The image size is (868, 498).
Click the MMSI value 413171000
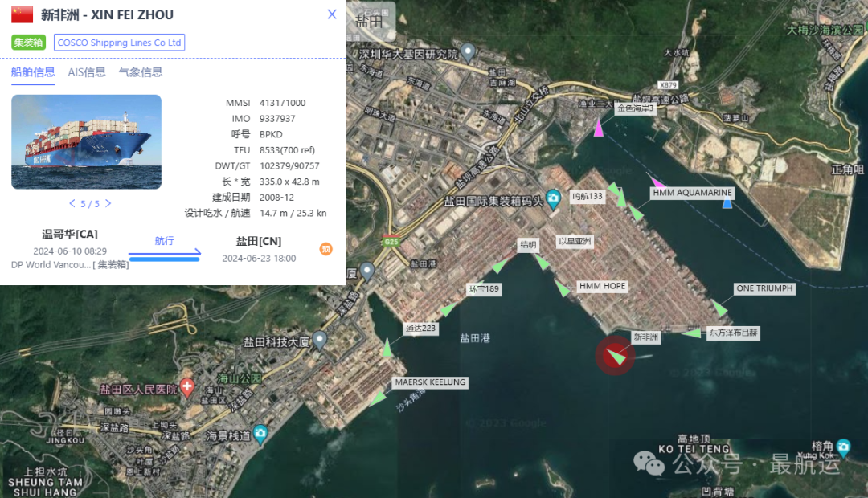click(282, 103)
